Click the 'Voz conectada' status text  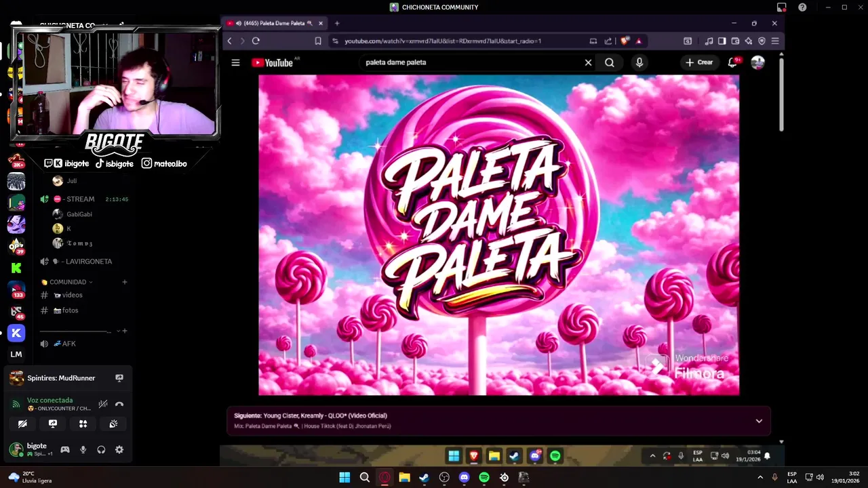(50, 400)
